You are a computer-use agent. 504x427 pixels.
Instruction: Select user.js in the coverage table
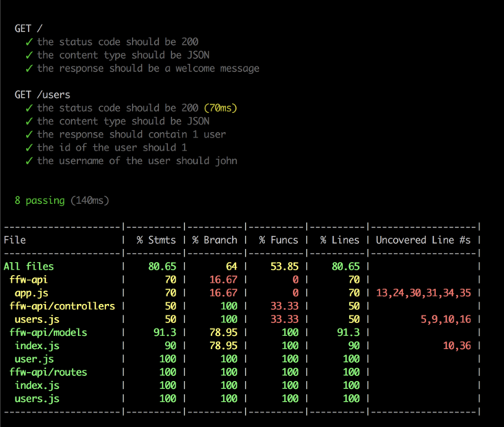(34, 359)
